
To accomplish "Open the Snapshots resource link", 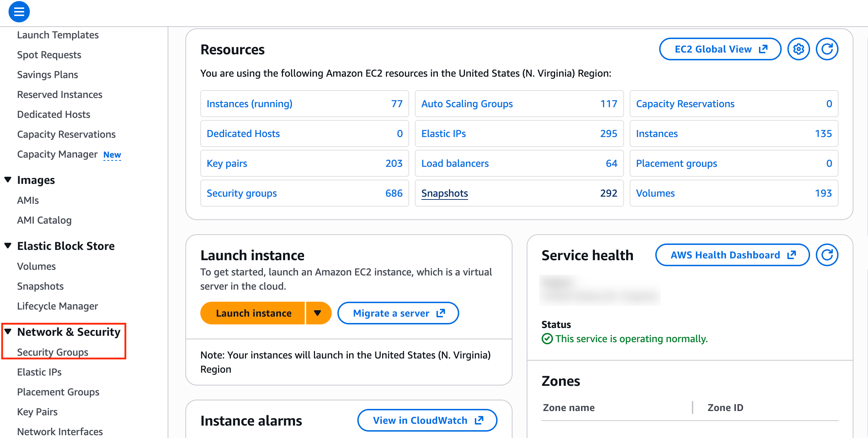I will tap(444, 193).
